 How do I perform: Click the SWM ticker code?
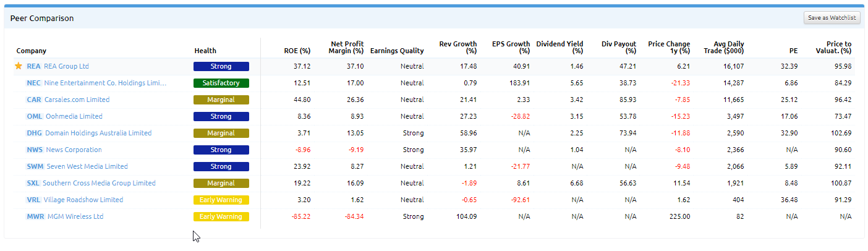click(35, 166)
